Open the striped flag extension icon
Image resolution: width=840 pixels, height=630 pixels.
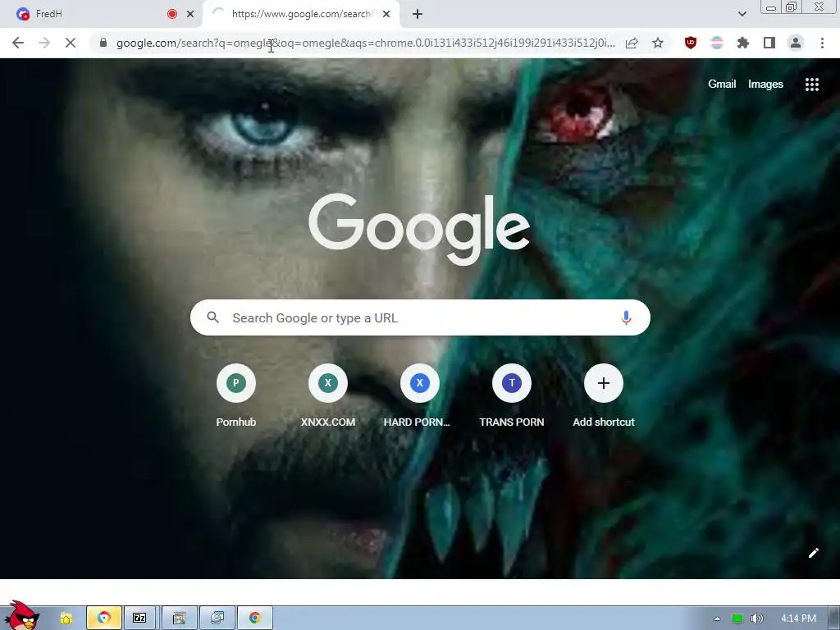(717, 43)
